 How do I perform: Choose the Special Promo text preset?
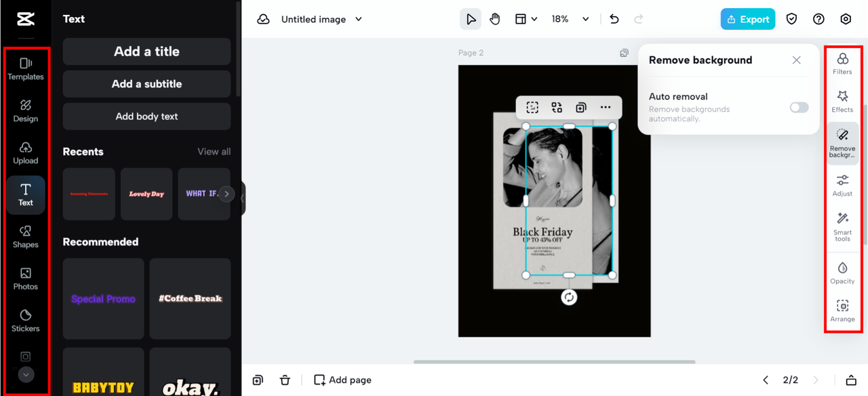tap(103, 298)
